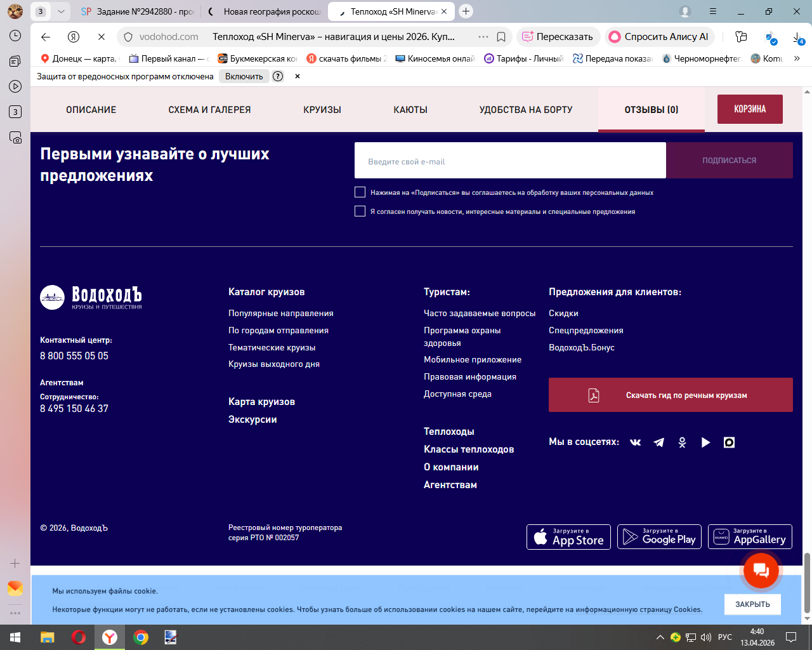
Task: Open File Explorer from taskbar
Action: pyautogui.click(x=48, y=637)
